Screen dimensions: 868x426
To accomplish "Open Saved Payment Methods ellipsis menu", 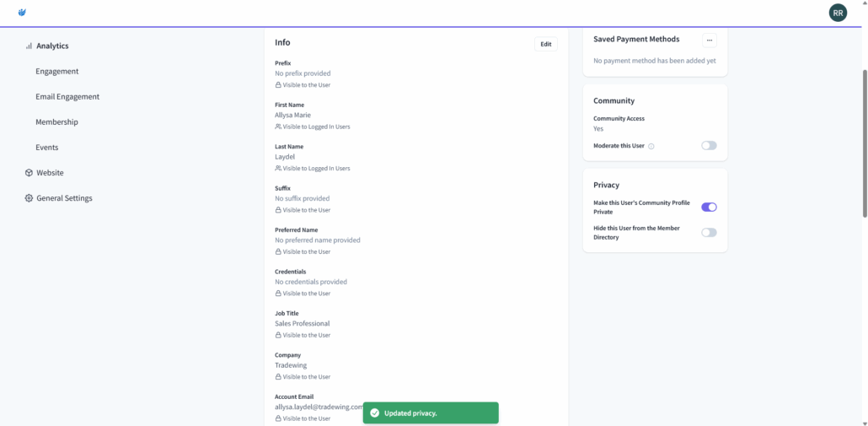I will (710, 40).
